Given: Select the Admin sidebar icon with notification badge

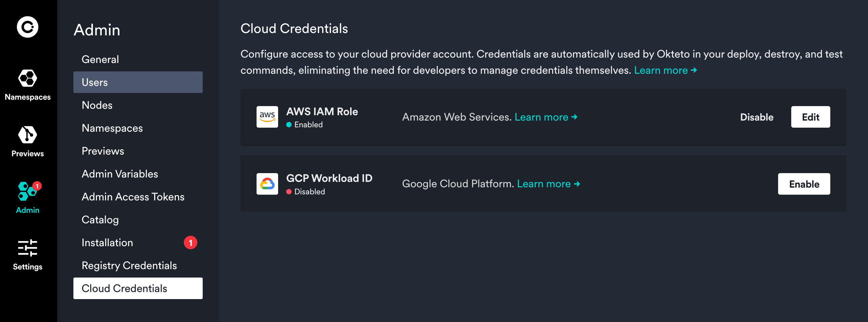Looking at the screenshot, I should (x=27, y=193).
